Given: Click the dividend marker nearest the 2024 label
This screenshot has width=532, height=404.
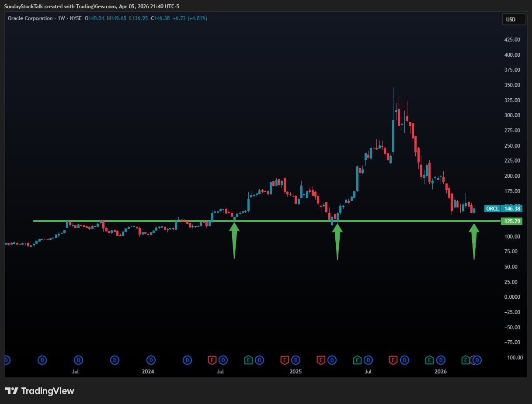Looking at the screenshot, I should 151,360.
